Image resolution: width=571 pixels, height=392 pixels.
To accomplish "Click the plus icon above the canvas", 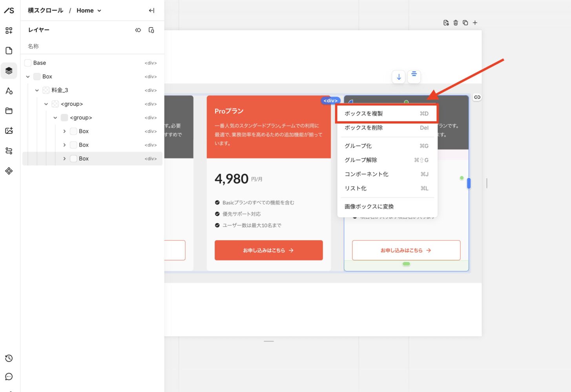I will (x=475, y=23).
